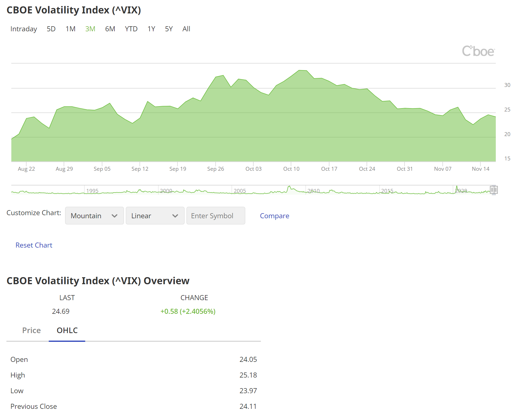Click the 30 y-axis label
This screenshot has width=519, height=420.
[507, 85]
